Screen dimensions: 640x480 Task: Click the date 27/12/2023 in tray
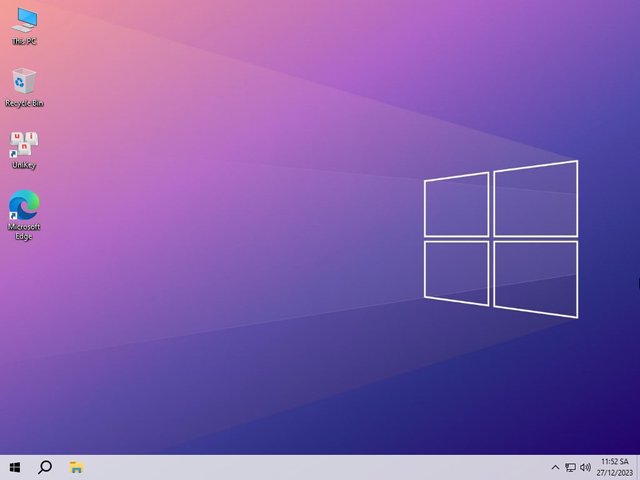614,473
